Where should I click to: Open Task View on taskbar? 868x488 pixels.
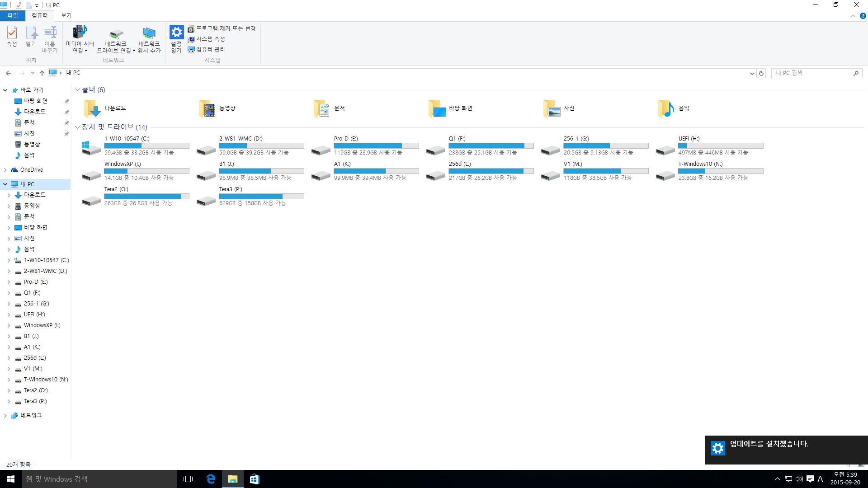pyautogui.click(x=188, y=479)
